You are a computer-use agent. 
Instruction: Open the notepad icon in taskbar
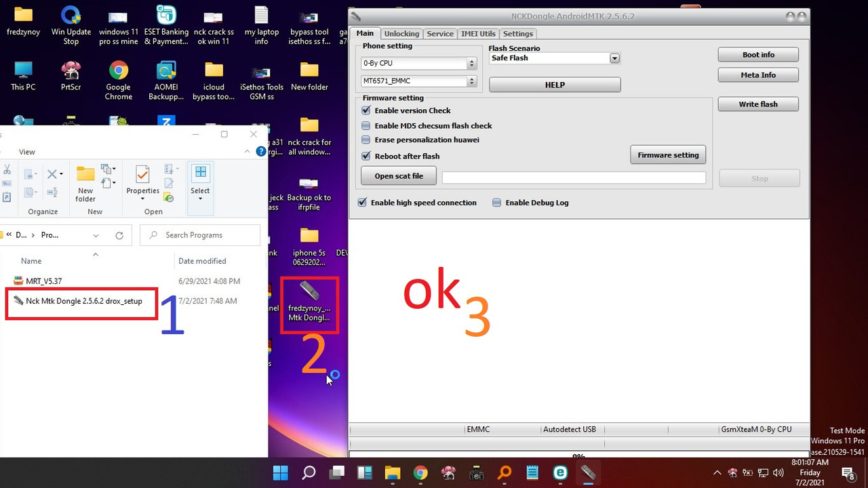(x=532, y=472)
